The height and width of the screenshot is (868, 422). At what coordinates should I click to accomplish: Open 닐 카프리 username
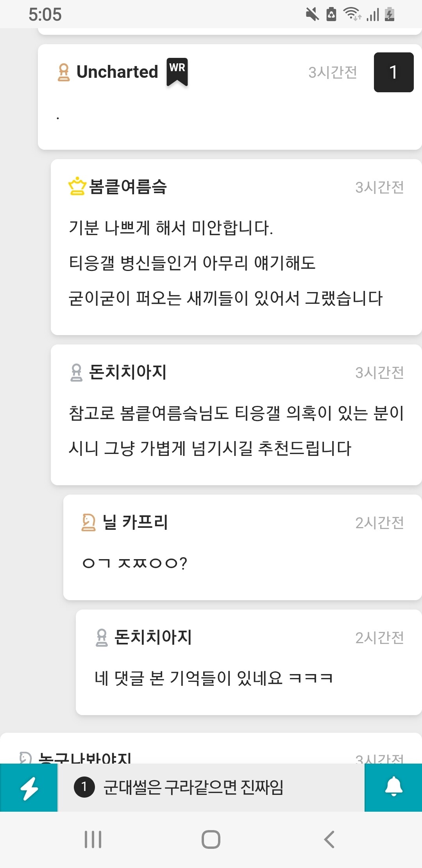[x=135, y=522]
